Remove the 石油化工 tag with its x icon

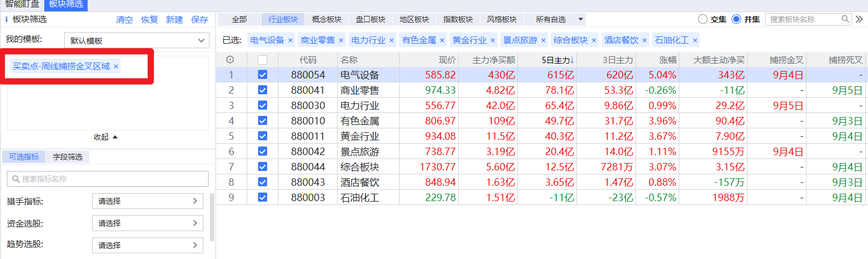(695, 40)
